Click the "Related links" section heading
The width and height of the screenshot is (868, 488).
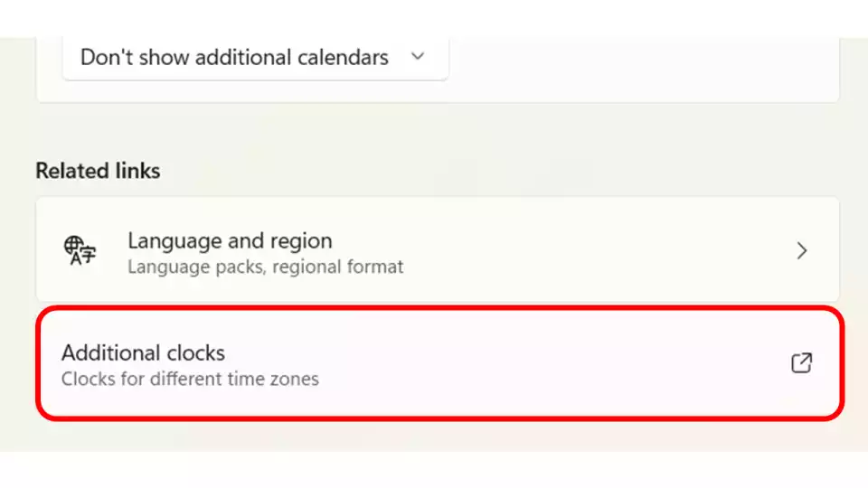98,171
